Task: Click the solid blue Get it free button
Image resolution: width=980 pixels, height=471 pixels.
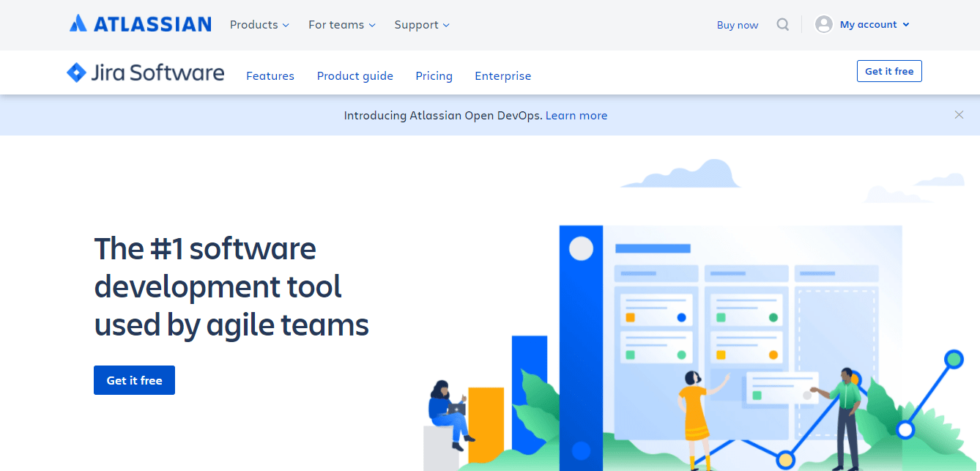Action: pos(134,380)
